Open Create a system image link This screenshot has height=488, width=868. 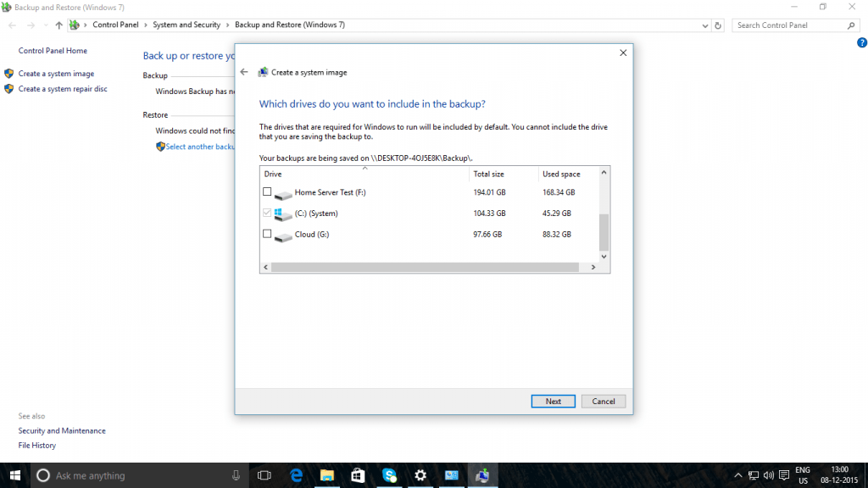(56, 74)
